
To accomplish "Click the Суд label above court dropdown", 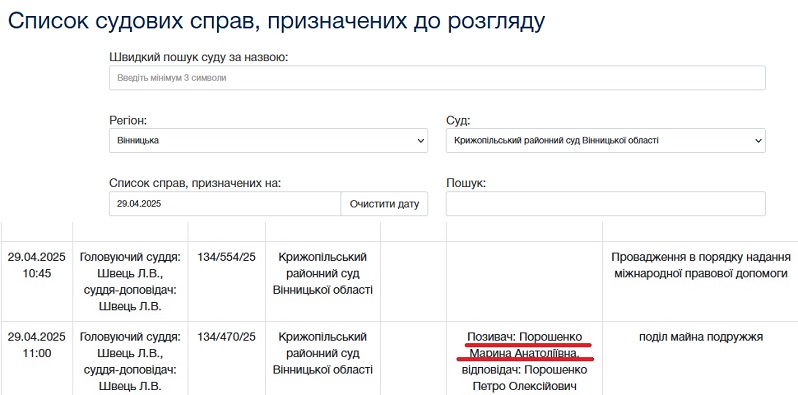I will 458,121.
